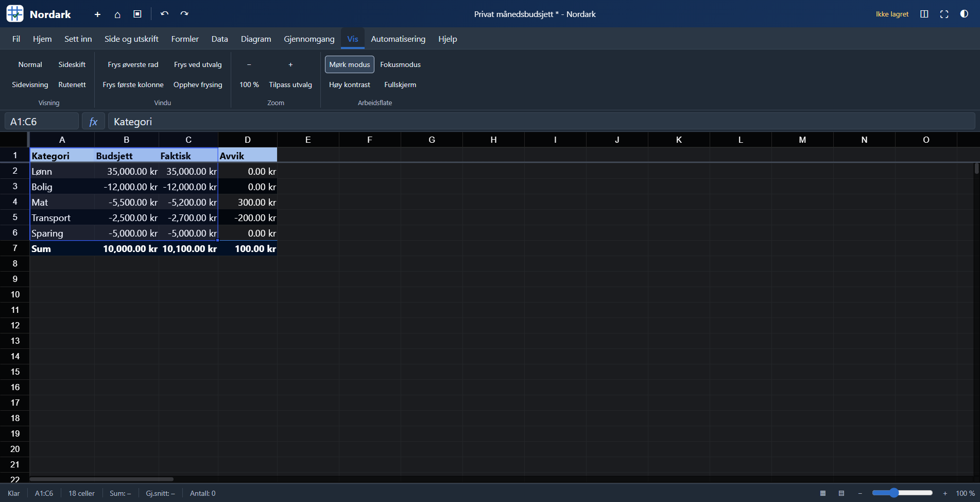Open the Data tab
Screen dimensions: 980x502
coord(220,39)
